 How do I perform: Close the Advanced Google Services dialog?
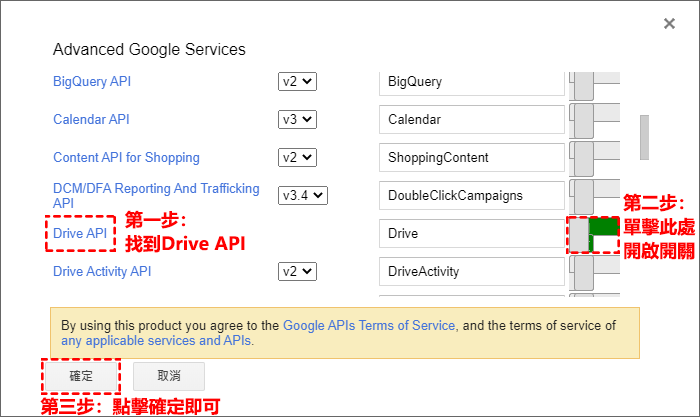pos(669,24)
